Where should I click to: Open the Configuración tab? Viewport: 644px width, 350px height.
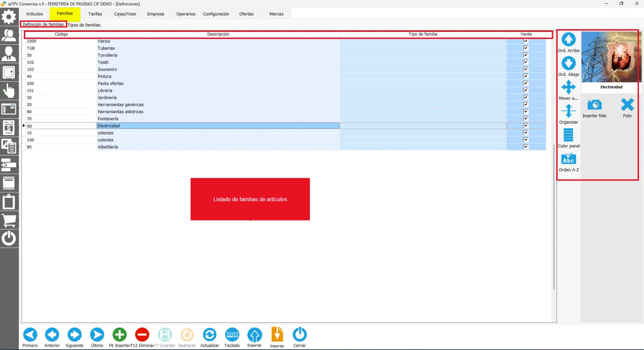[216, 14]
